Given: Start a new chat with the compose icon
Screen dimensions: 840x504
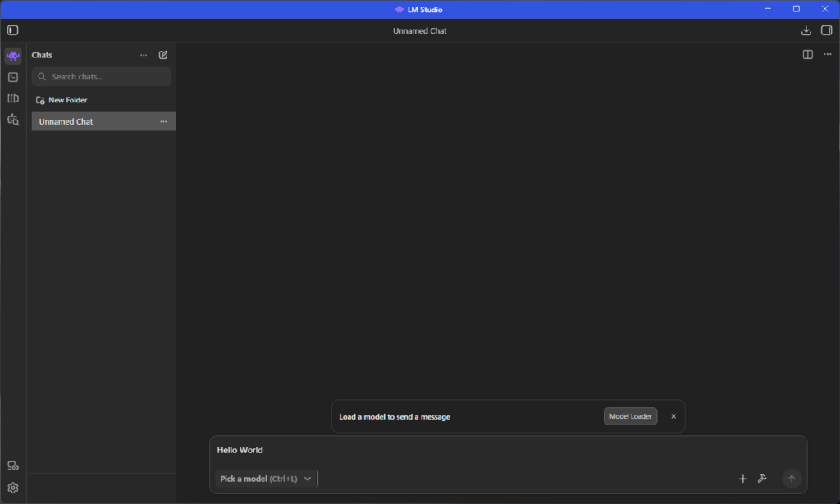Looking at the screenshot, I should coord(163,55).
